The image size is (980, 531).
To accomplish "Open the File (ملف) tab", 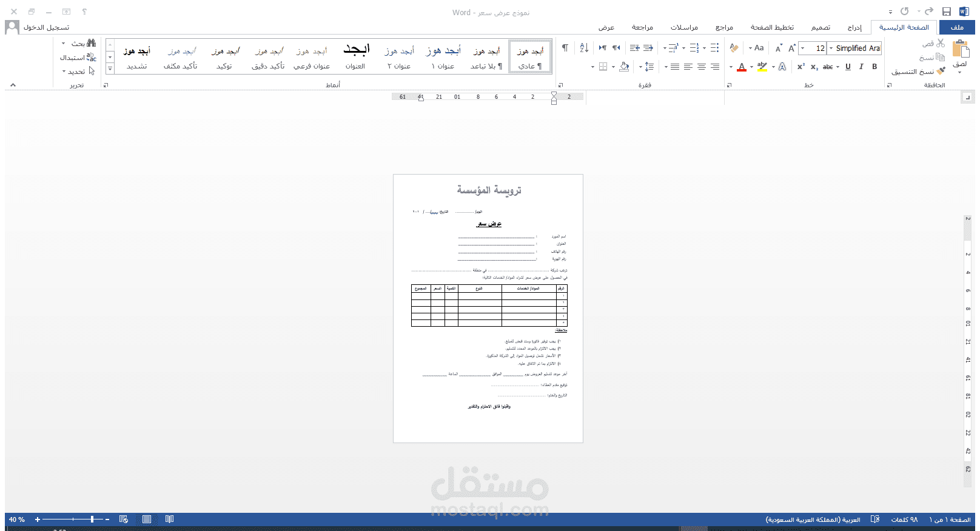I will [x=958, y=27].
